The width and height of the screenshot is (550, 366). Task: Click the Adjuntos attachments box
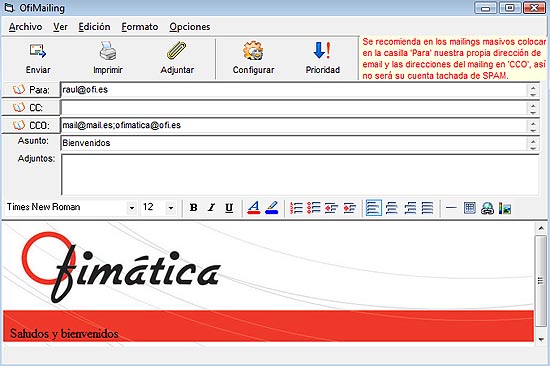click(x=300, y=174)
